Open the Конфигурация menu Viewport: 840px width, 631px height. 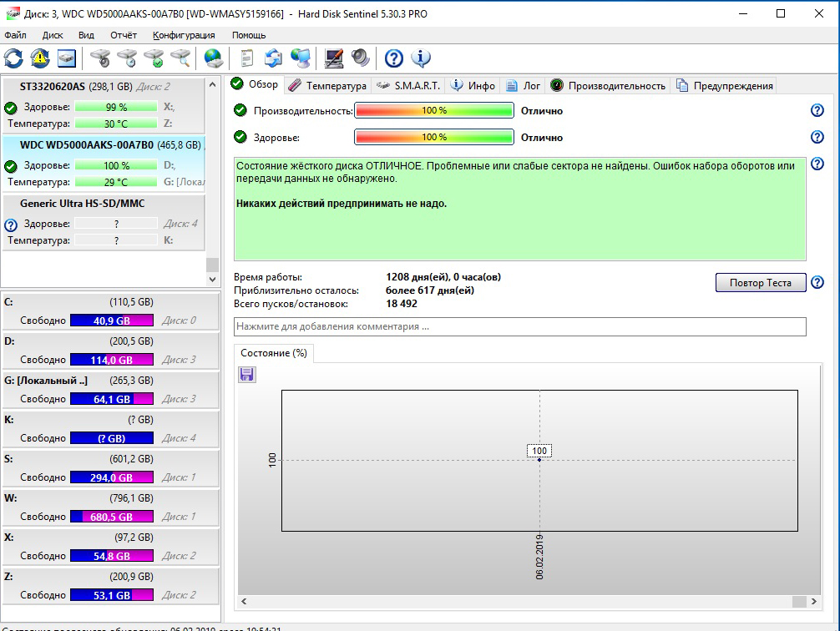(x=184, y=35)
